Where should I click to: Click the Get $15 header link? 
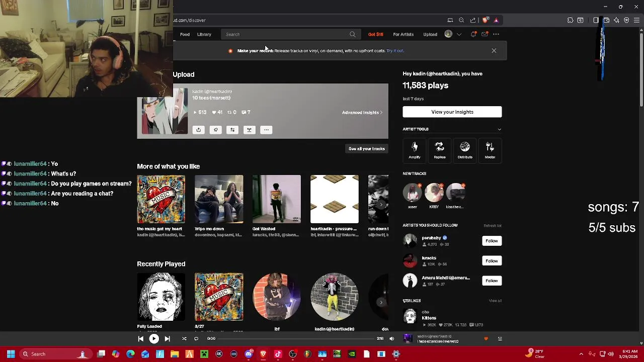click(x=375, y=34)
